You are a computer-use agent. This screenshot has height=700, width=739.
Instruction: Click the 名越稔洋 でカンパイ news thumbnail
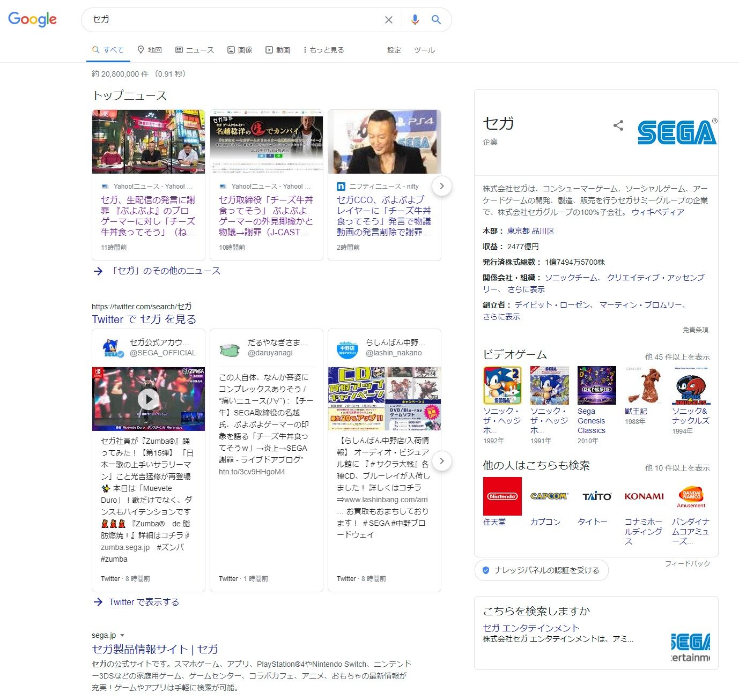point(267,142)
